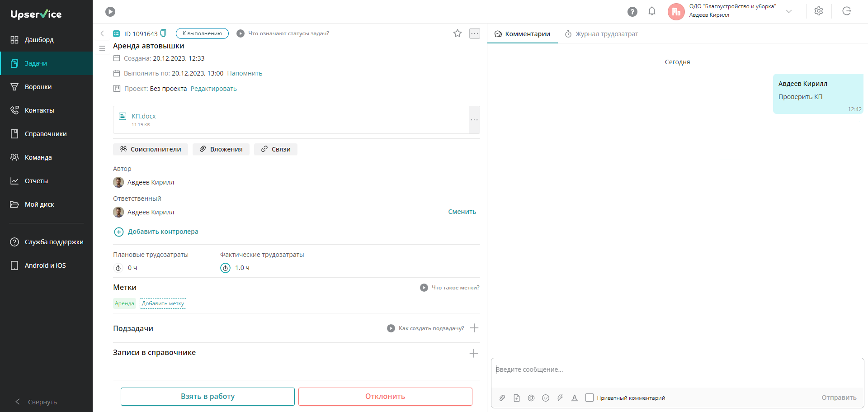This screenshot has width=868, height=412.
Task: Open Отчеты in the sidebar
Action: click(46, 181)
